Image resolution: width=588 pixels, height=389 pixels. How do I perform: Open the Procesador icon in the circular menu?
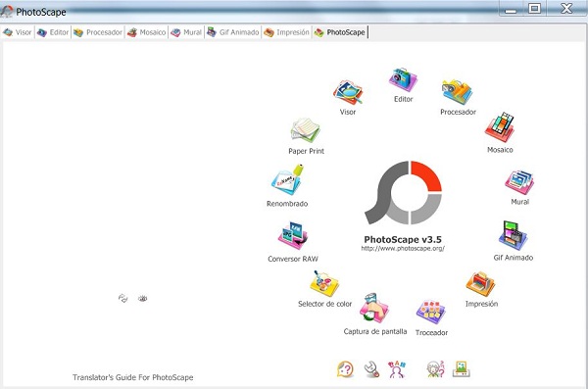pos(457,92)
